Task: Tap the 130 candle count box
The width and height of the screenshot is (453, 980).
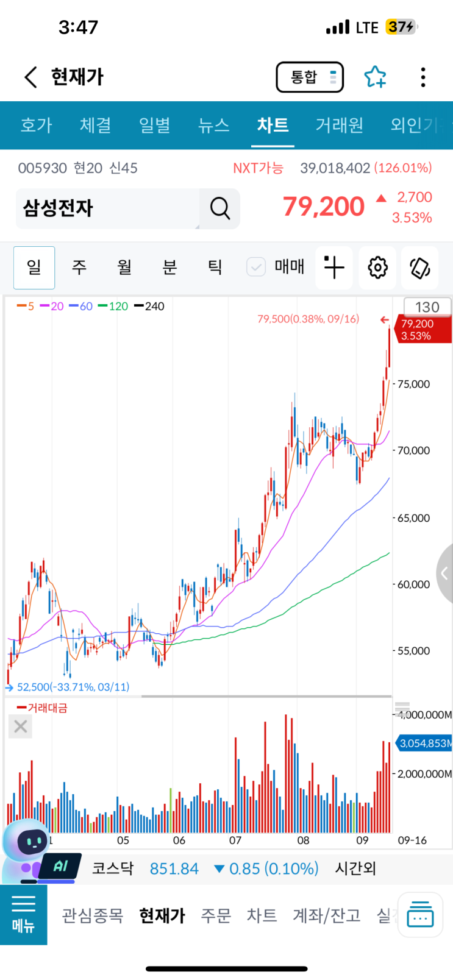Action: click(427, 307)
